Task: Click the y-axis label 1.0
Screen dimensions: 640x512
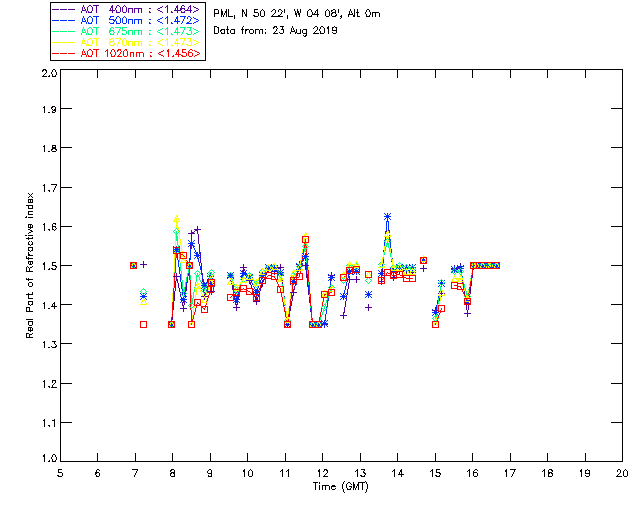Action: click(x=49, y=459)
